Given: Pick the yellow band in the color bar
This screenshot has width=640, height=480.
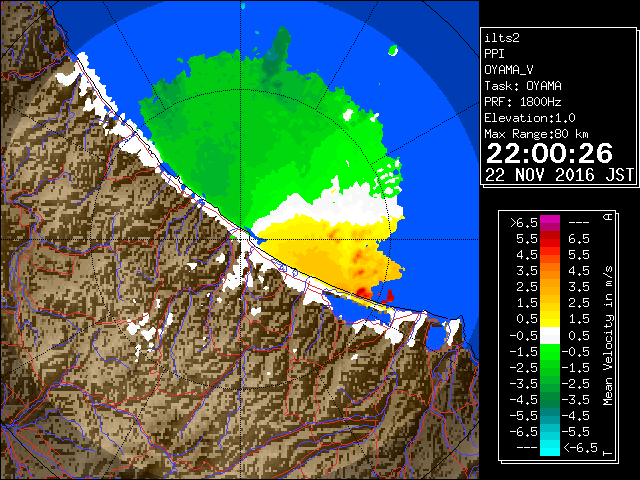Looking at the screenshot, I should pos(550,319).
